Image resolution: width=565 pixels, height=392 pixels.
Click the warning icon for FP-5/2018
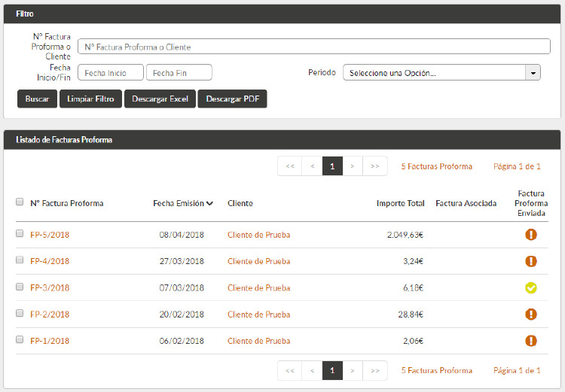coord(531,235)
